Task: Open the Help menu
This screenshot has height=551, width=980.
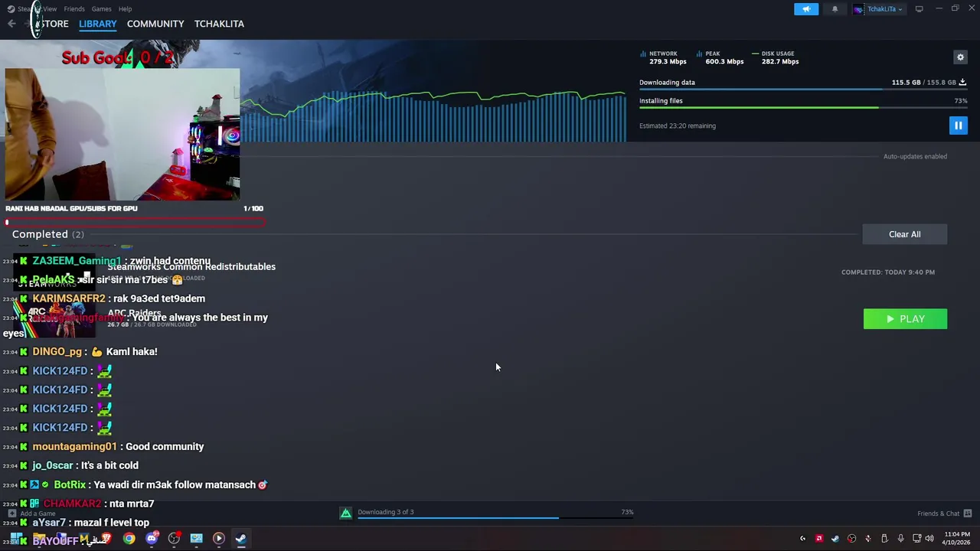Action: click(125, 9)
